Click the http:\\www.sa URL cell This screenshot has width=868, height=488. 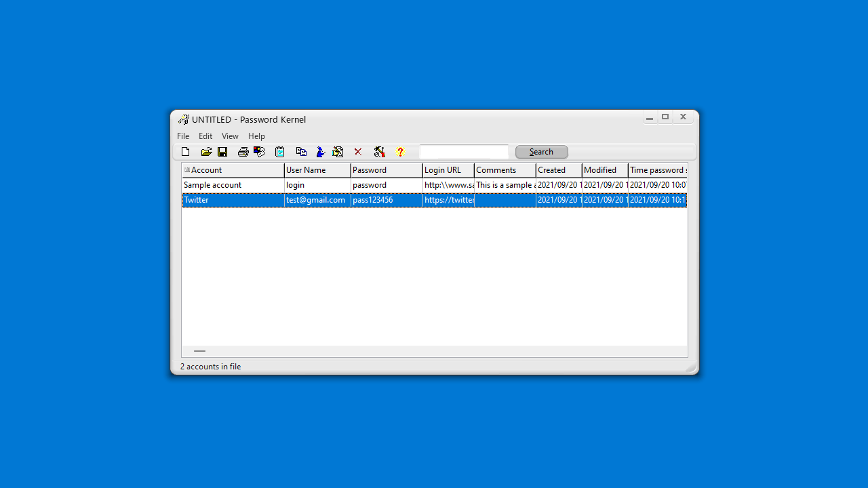448,185
